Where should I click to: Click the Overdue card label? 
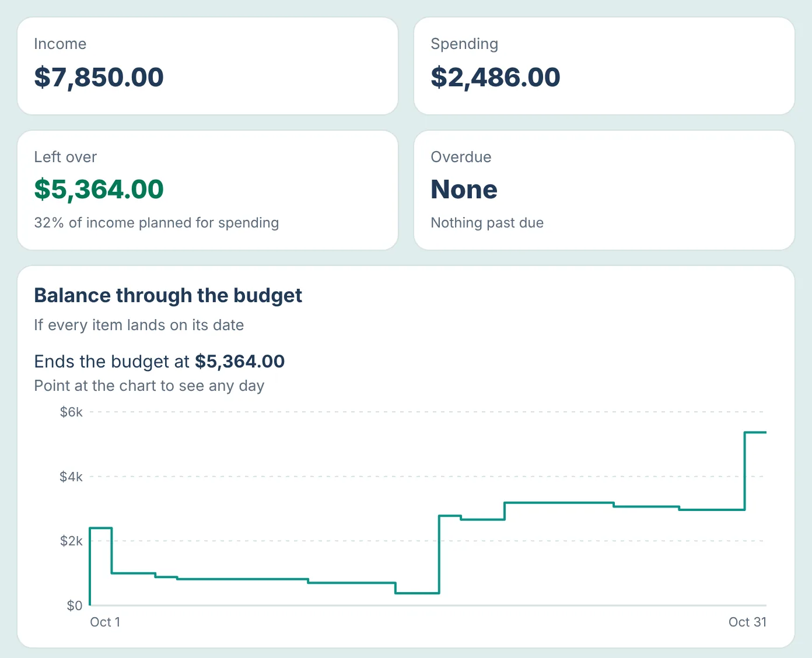tap(461, 157)
